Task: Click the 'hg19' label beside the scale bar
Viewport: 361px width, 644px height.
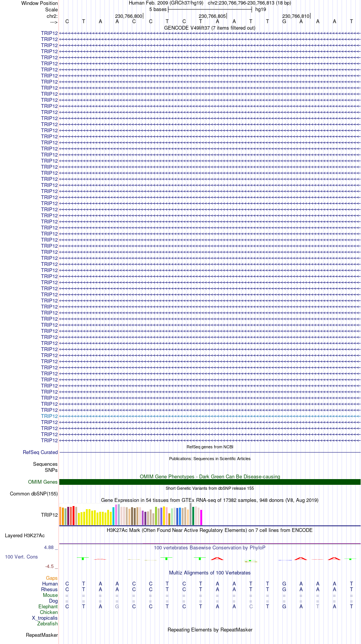Action: coord(261,9)
